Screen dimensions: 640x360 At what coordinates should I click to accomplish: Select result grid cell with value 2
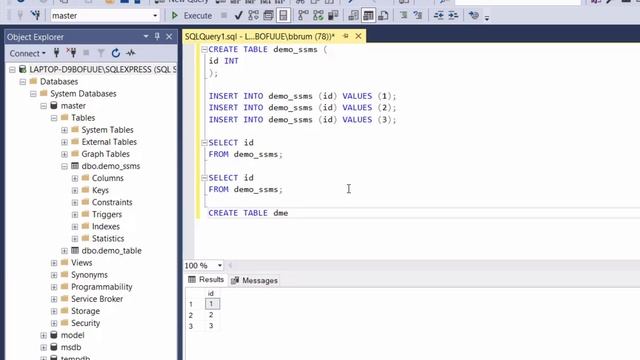click(x=211, y=315)
